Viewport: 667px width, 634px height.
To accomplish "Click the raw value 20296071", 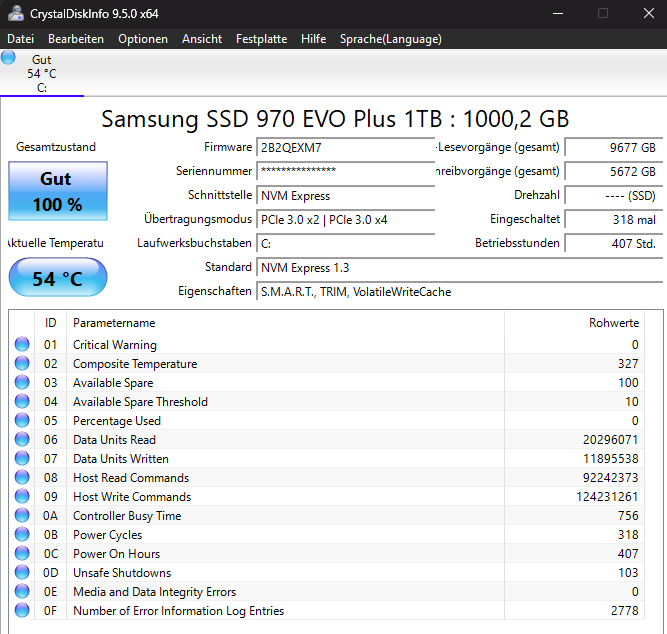I will [610, 440].
